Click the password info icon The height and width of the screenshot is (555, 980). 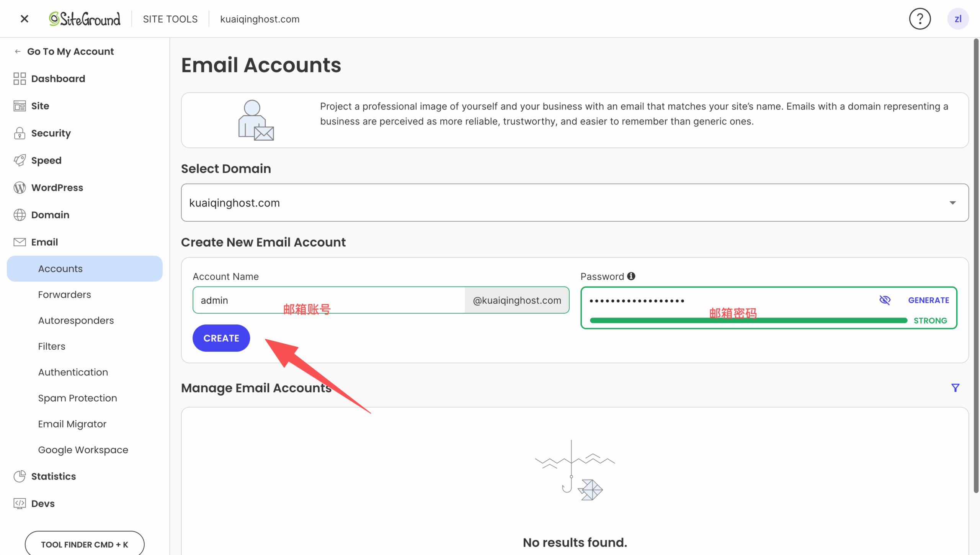click(631, 276)
